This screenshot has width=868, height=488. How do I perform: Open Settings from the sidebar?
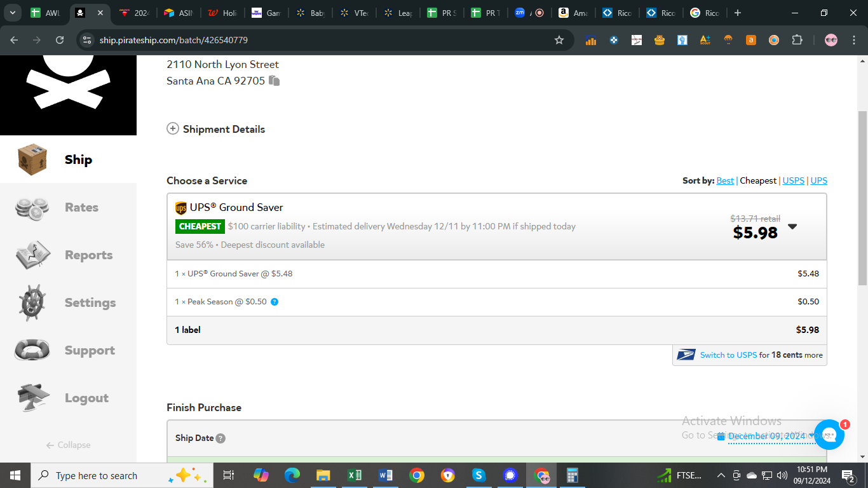click(x=68, y=302)
